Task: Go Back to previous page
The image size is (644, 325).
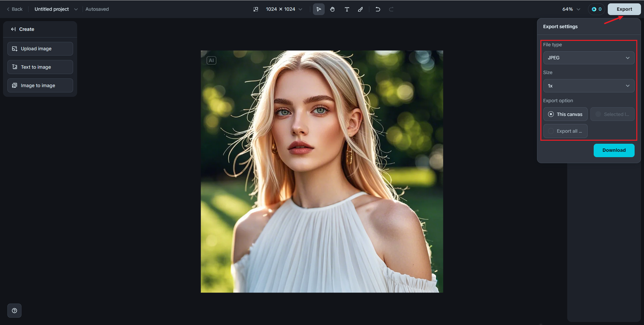Action: pyautogui.click(x=14, y=9)
